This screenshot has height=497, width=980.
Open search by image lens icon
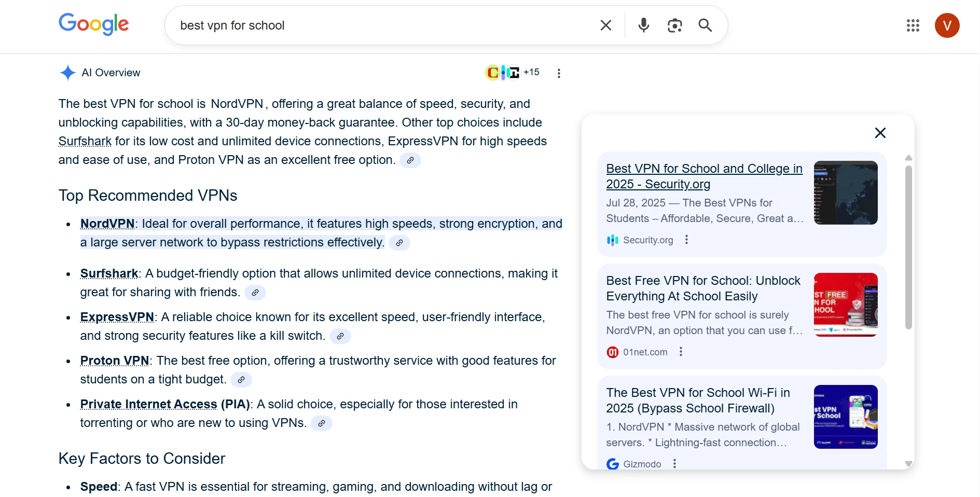tap(674, 25)
